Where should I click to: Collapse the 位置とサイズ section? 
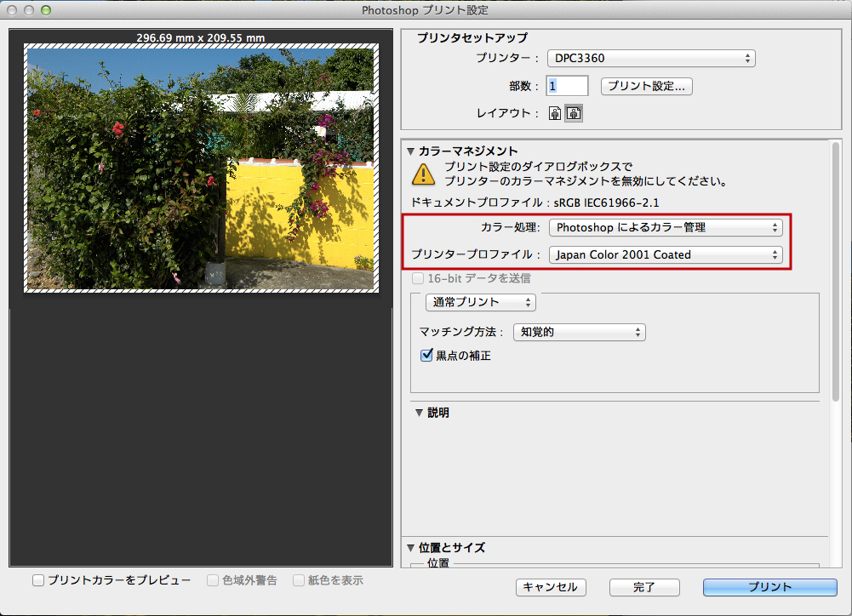(411, 548)
